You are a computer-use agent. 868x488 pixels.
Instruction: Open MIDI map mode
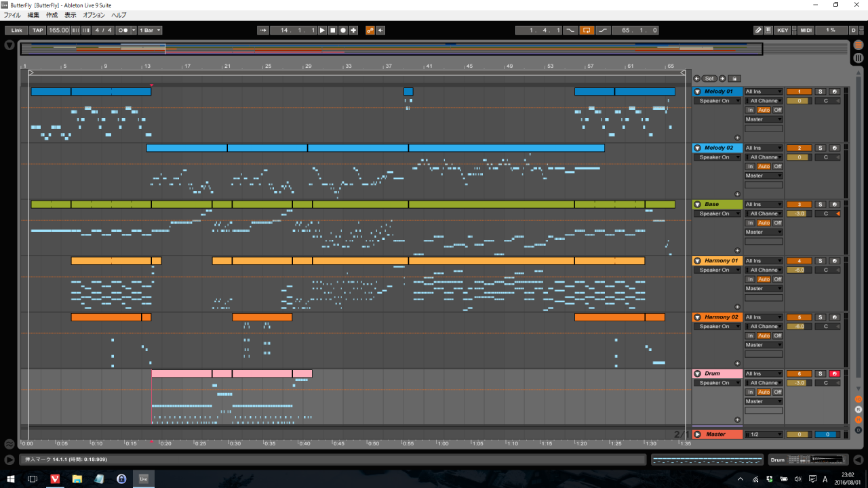click(x=806, y=30)
